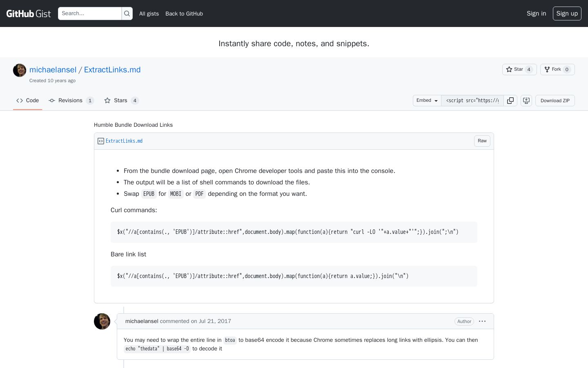Image resolution: width=588 pixels, height=368 pixels.
Task: Open the All gists link
Action: coord(149,13)
